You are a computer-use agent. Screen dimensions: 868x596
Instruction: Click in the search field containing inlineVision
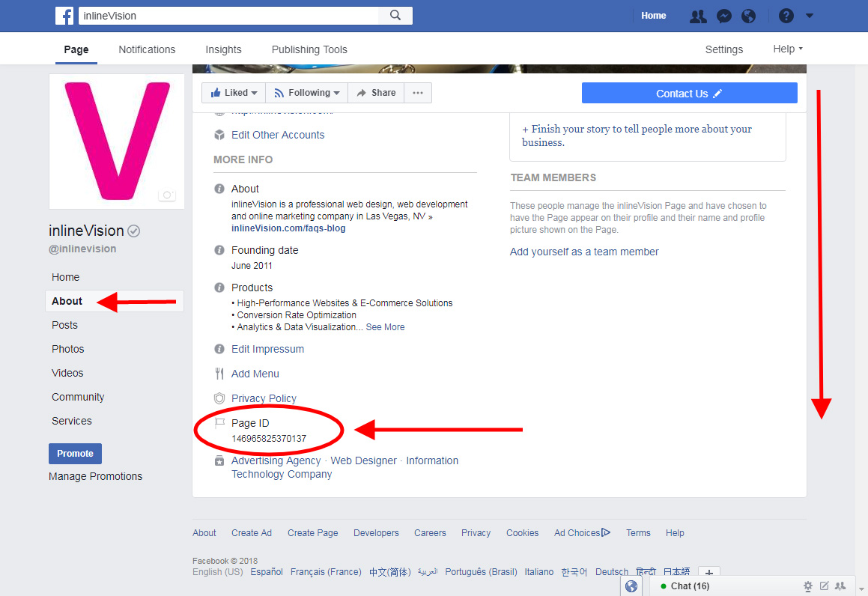click(x=228, y=16)
